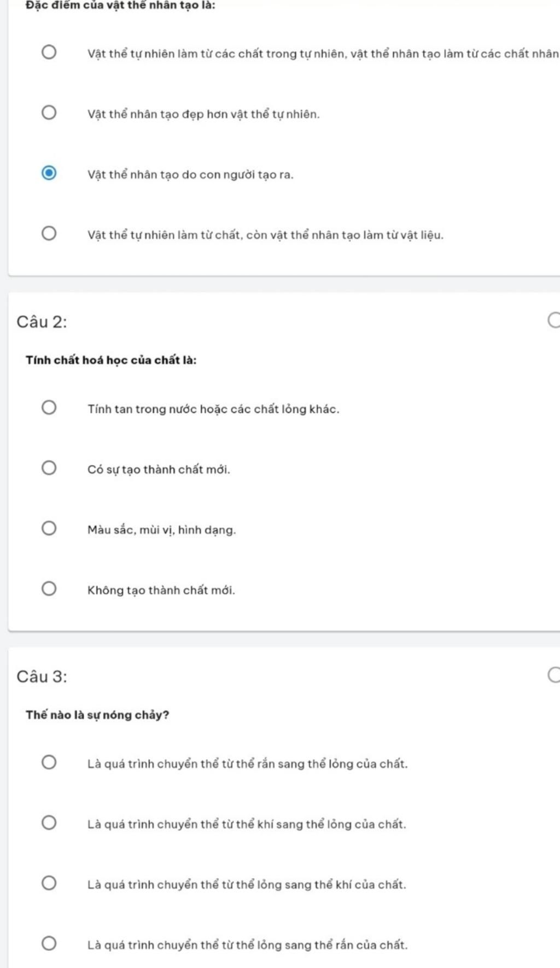560x968 pixels.
Task: Click the "Câu 2:" question heading
Action: [42, 322]
